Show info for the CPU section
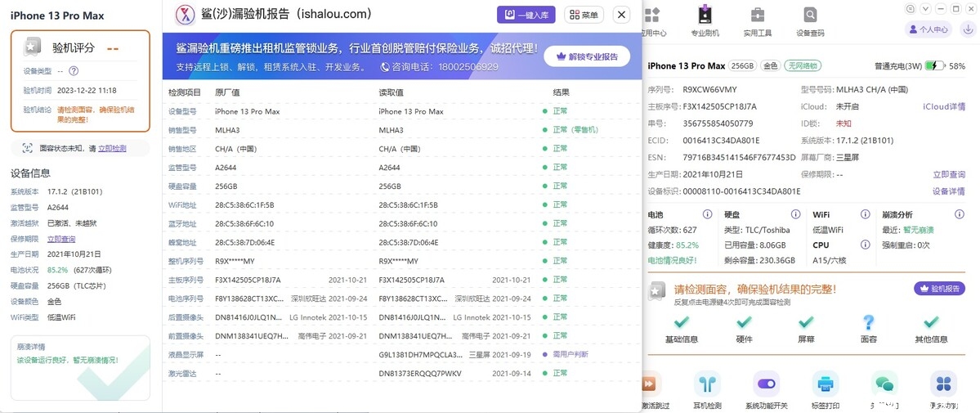The image size is (980, 413). coord(865,245)
